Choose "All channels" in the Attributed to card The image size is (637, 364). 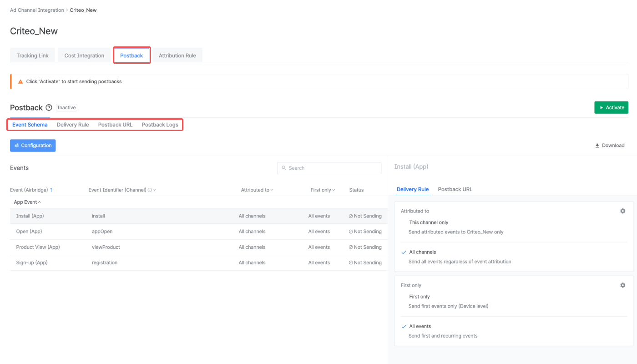tap(423, 252)
